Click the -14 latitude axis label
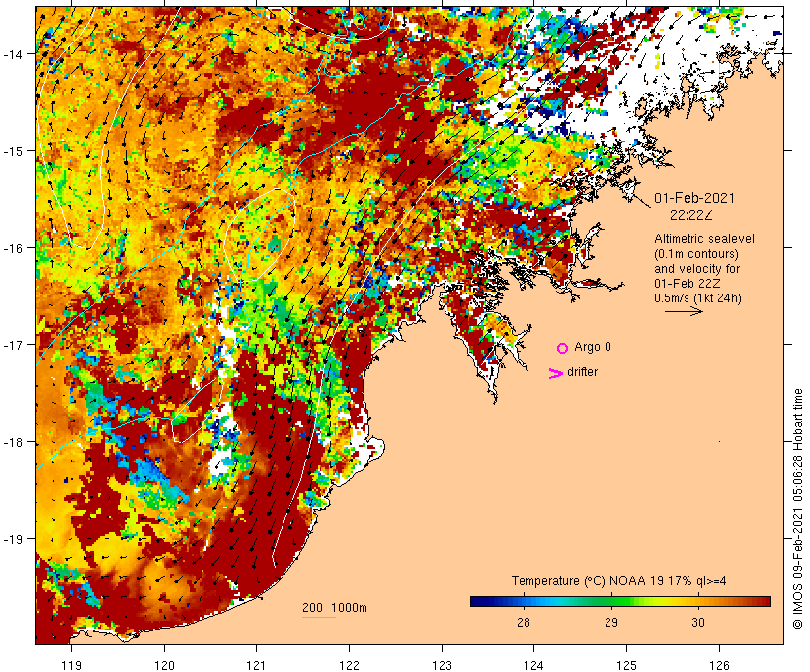 12,54
